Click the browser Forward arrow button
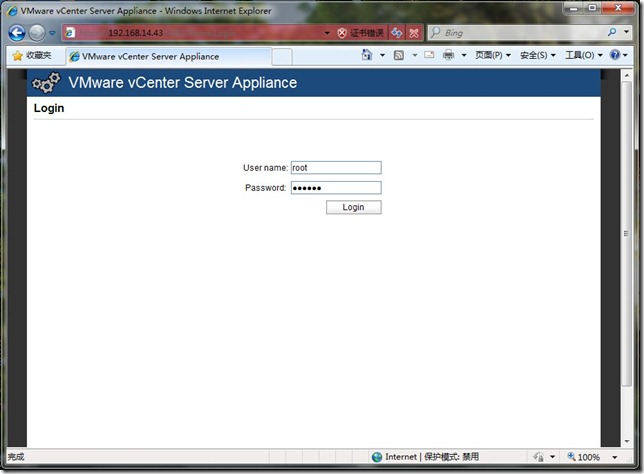Image resolution: width=644 pixels, height=474 pixels. (x=37, y=33)
